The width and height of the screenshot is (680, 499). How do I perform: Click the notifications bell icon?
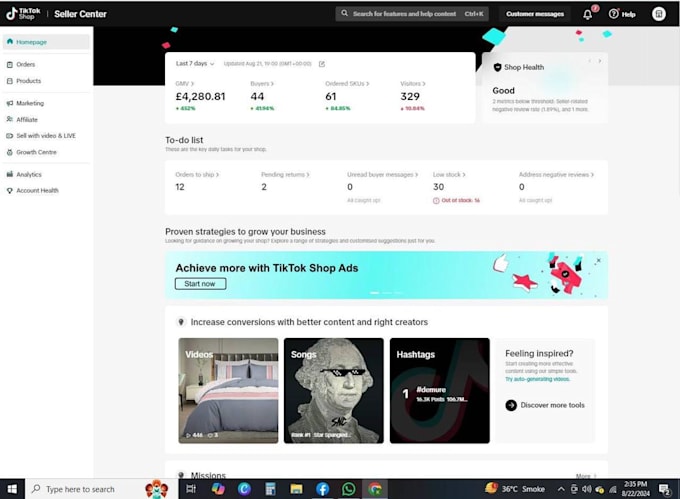tap(588, 14)
